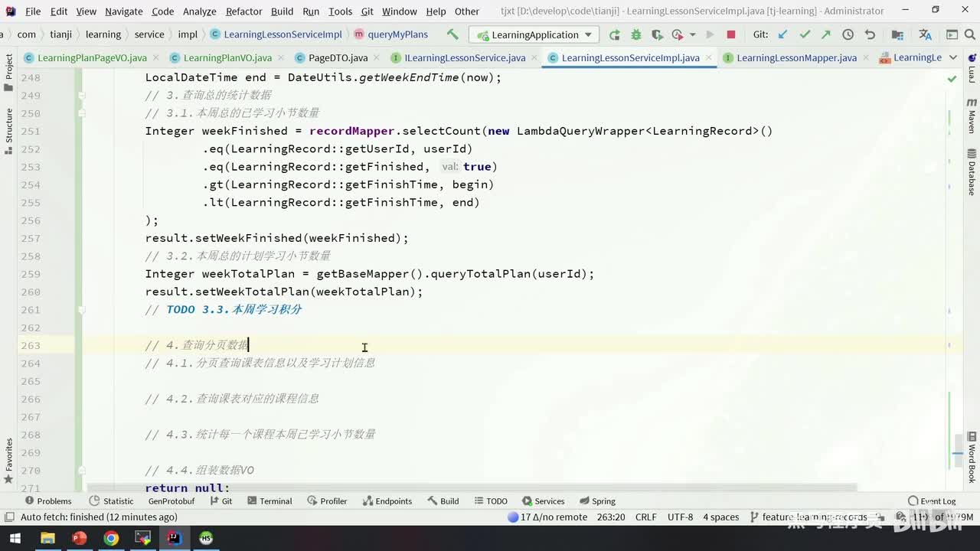
Task: Click the 263:20 line column indicator
Action: click(x=611, y=517)
